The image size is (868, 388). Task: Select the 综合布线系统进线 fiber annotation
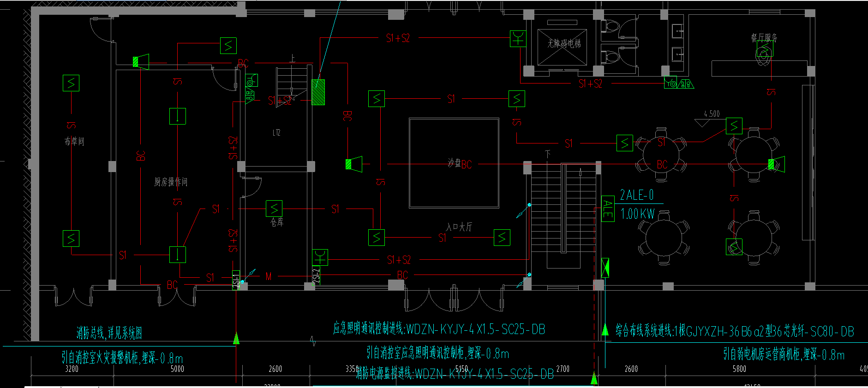[x=735, y=331]
